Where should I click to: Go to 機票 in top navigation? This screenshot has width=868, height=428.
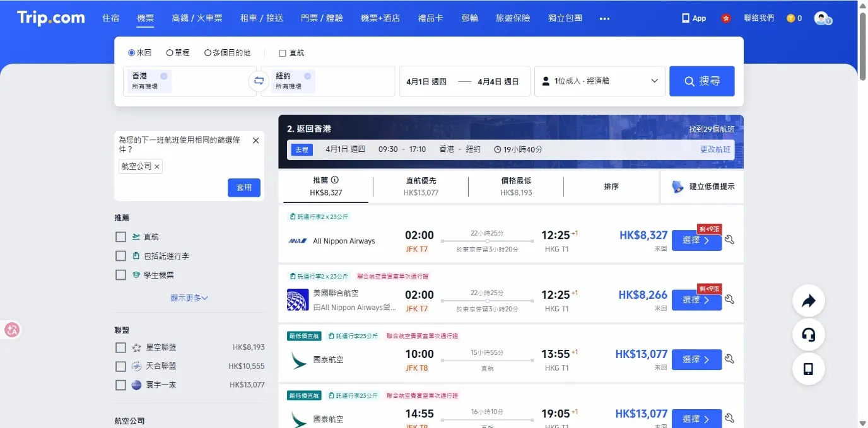pyautogui.click(x=146, y=18)
